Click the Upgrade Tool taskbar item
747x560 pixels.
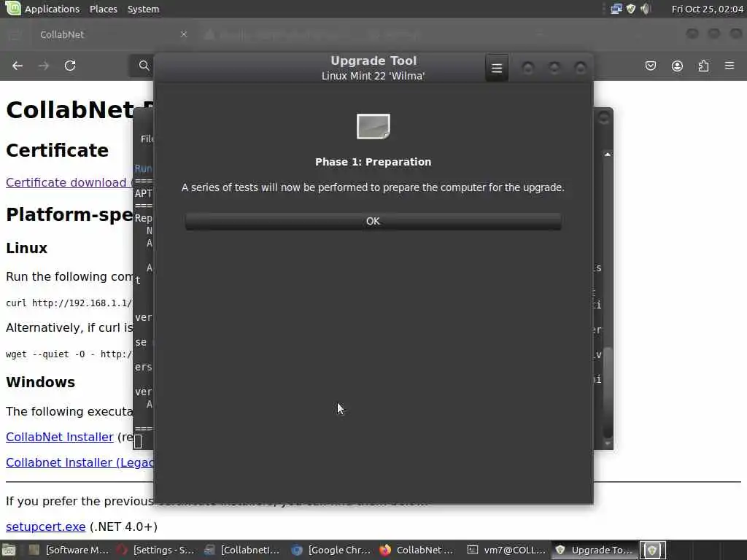[x=594, y=550]
